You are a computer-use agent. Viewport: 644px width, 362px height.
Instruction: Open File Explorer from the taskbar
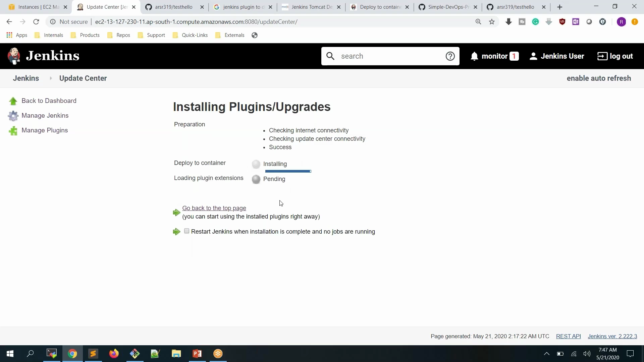tap(176, 354)
